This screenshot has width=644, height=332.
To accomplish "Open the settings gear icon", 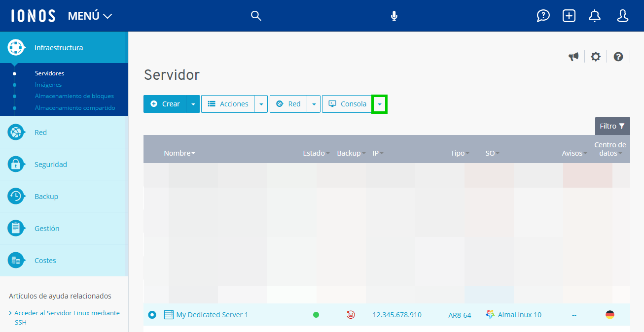I will pyautogui.click(x=596, y=56).
